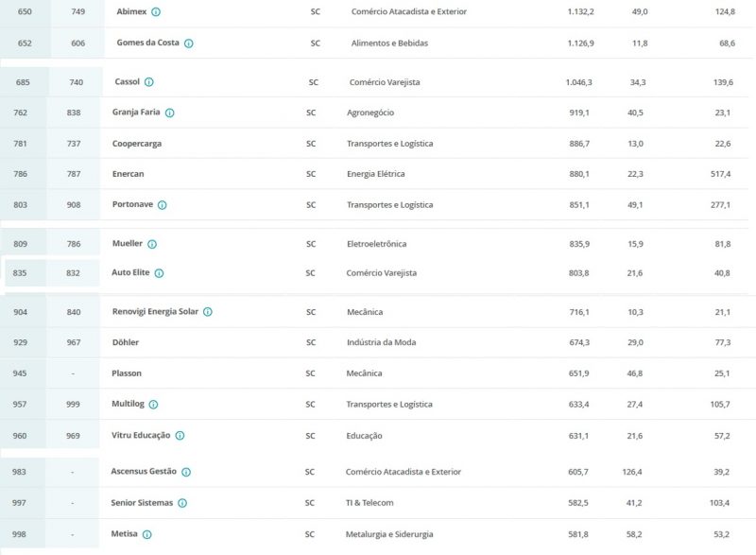Open the info icon beside Gomes da Costa
The image size is (756, 555).
point(189,43)
